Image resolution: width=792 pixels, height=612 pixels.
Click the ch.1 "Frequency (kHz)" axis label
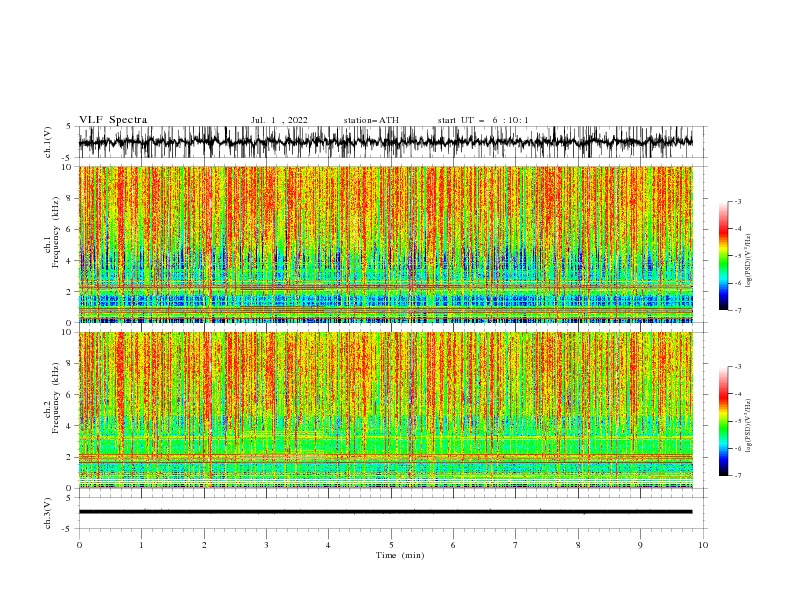click(x=55, y=230)
